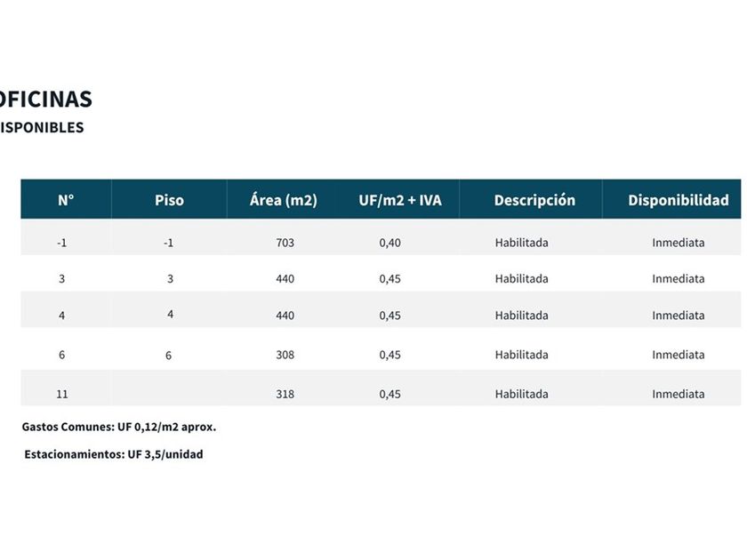The image size is (747, 560).
Task: Select 0,45 price in the 308 m2 row
Action: pyautogui.click(x=390, y=355)
